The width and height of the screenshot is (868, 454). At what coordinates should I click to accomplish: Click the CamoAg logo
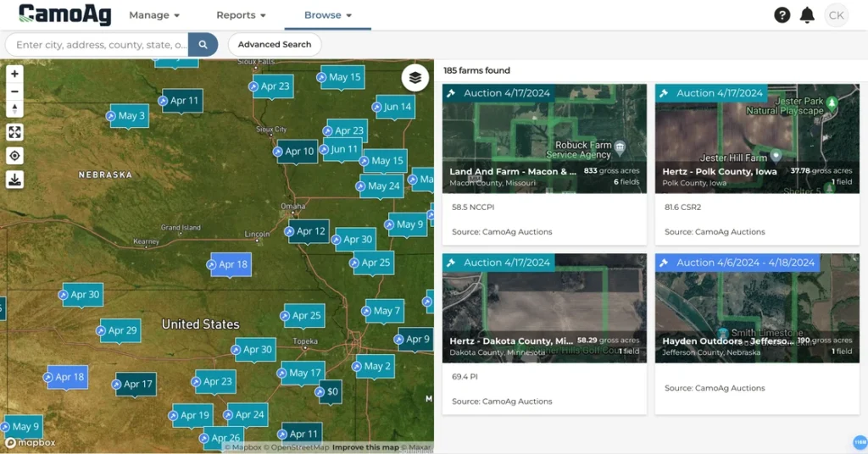pyautogui.click(x=64, y=15)
